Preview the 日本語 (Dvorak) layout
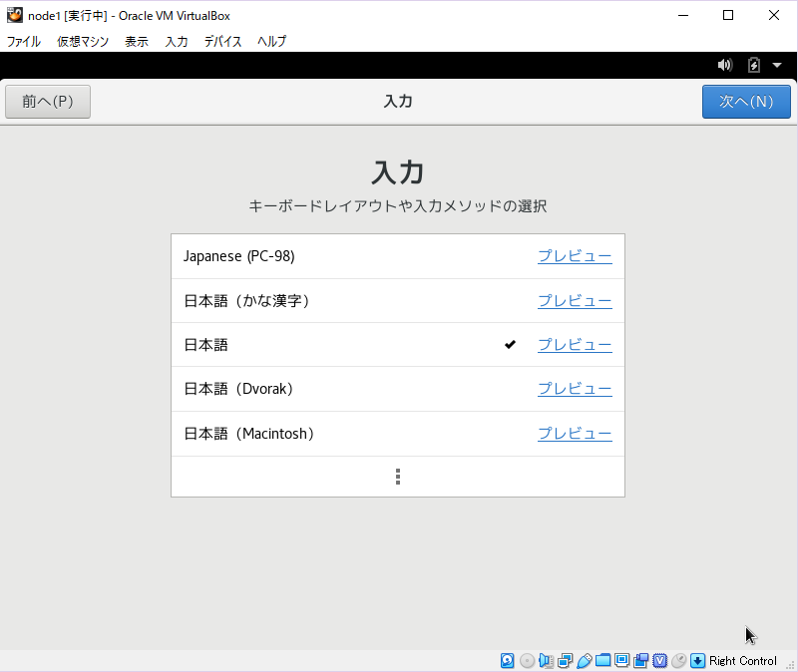The height and width of the screenshot is (672, 798). [x=575, y=389]
